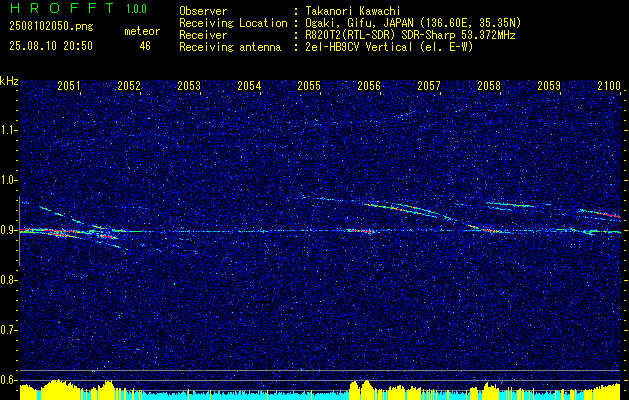
Task: Click the observer name Takanori Kawachi
Action: [352, 11]
